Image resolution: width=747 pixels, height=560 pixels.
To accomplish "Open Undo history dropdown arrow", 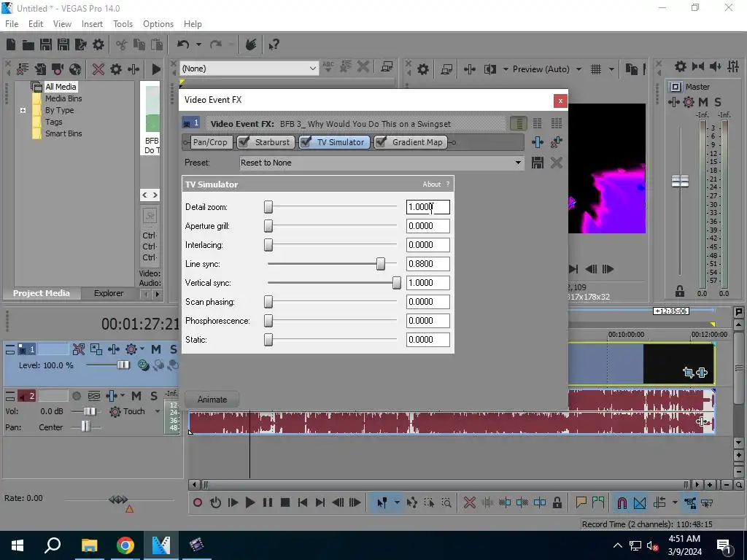I will (x=198, y=44).
